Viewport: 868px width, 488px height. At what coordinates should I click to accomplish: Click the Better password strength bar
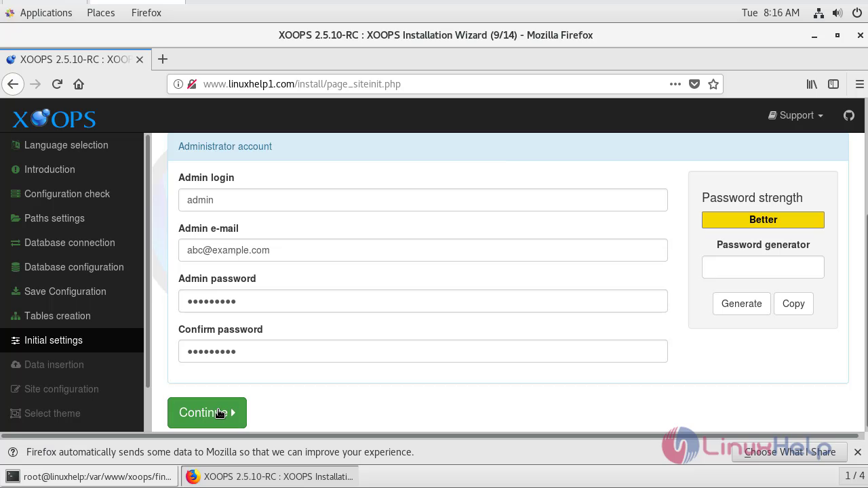click(763, 220)
